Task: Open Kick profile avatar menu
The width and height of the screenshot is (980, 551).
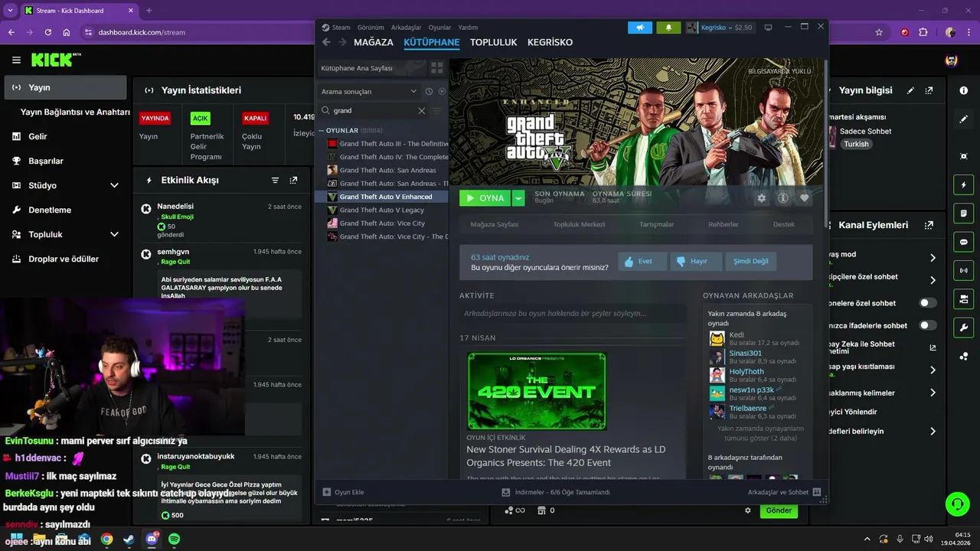Action: click(x=951, y=60)
